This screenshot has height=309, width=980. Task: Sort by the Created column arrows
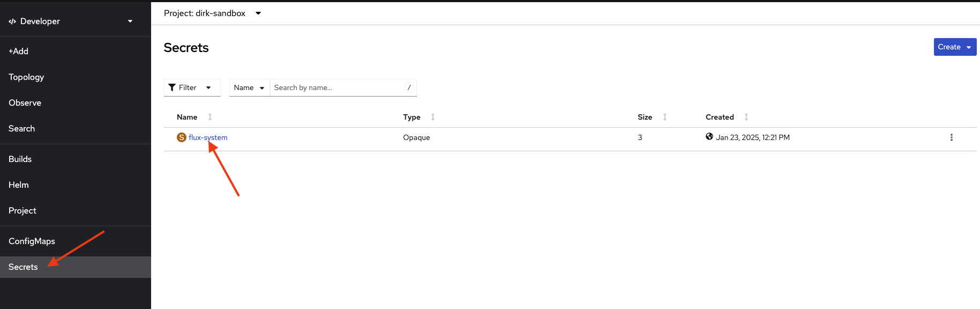coord(746,117)
